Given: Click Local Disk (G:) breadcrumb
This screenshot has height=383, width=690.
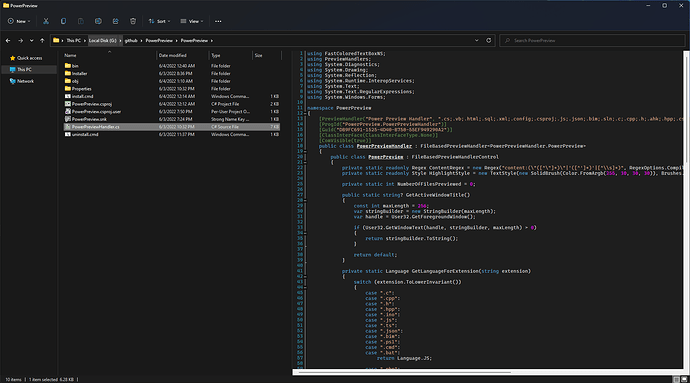Looking at the screenshot, I should point(103,41).
